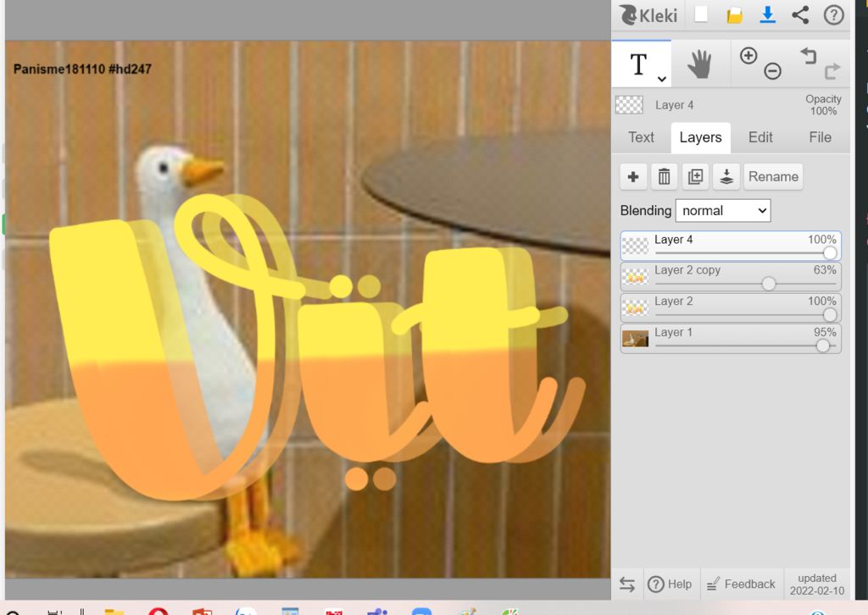868x615 pixels.
Task: Click the Layer 1 duck photo thumbnail
Action: click(635, 339)
